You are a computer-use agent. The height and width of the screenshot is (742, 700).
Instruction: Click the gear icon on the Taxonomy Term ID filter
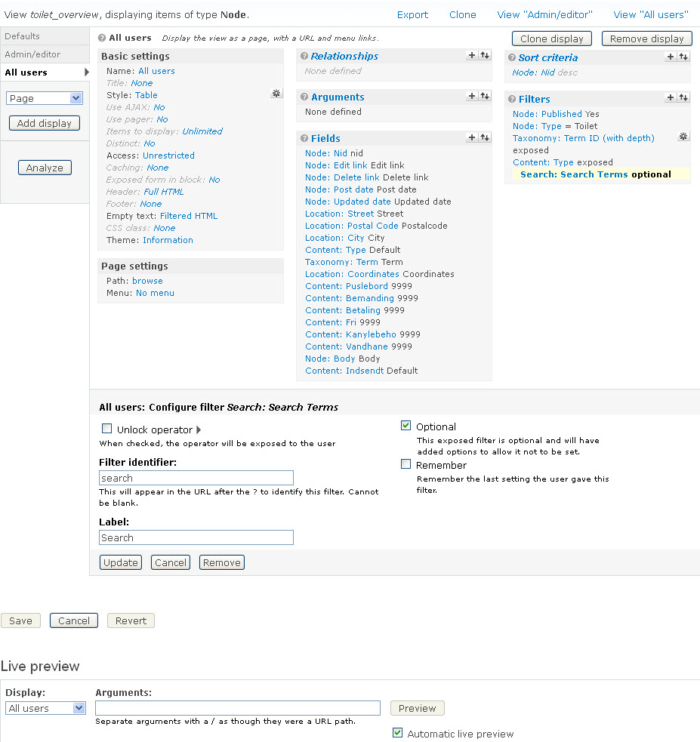coord(683,136)
